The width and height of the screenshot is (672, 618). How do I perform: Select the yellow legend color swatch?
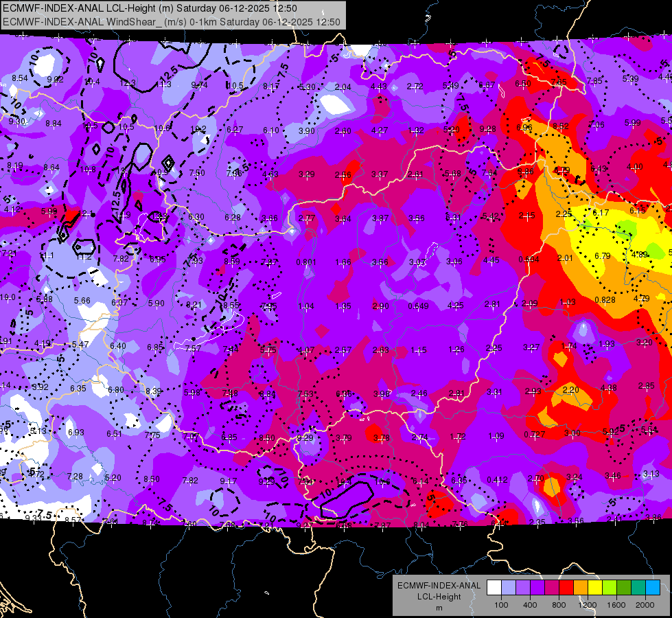coord(595,588)
